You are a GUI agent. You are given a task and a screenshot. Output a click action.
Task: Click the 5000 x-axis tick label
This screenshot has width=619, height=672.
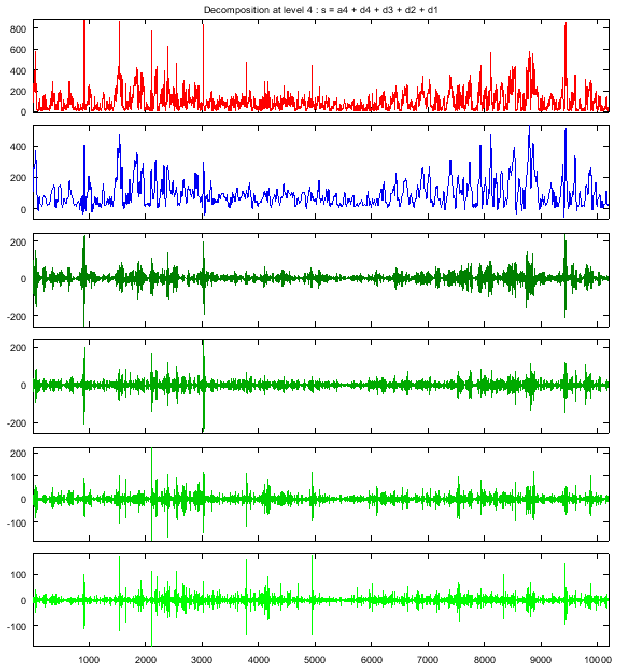pyautogui.click(x=315, y=660)
